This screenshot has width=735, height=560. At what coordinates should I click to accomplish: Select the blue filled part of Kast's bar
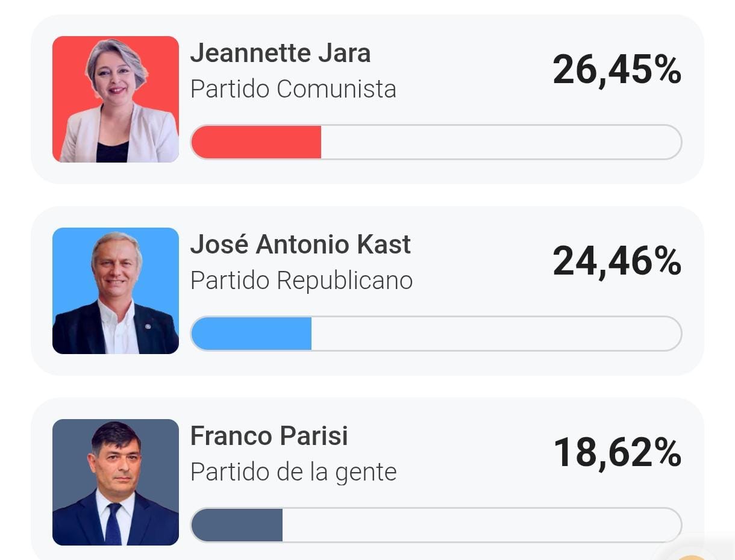tap(252, 334)
